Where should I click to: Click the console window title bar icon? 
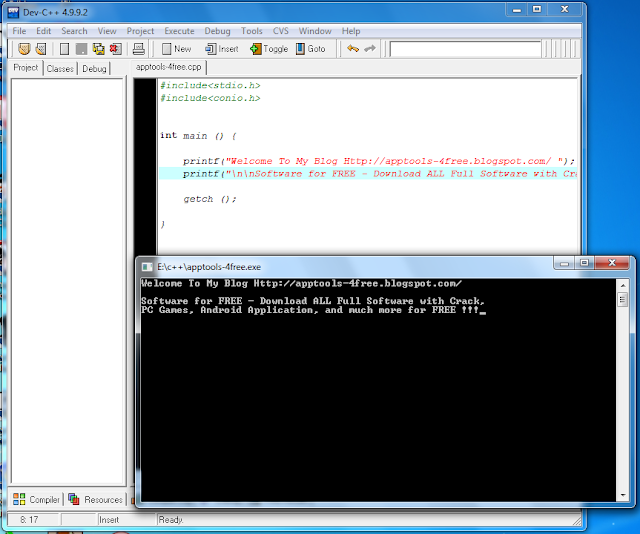147,267
